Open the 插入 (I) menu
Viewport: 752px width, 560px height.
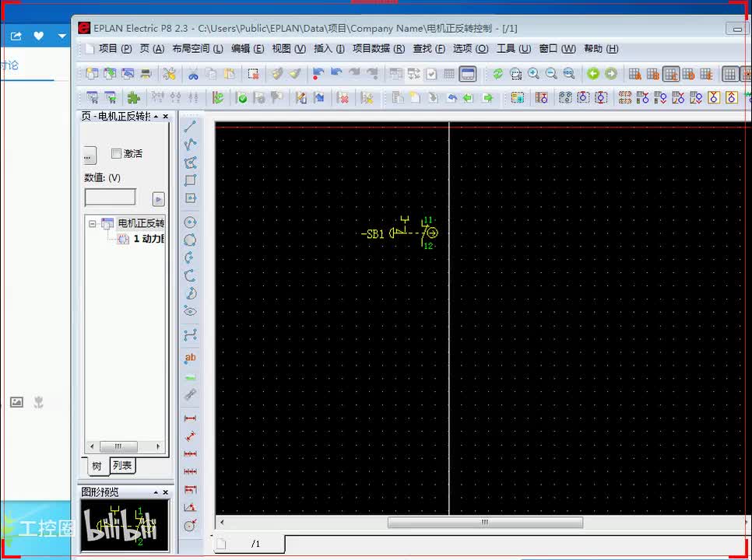pyautogui.click(x=329, y=49)
